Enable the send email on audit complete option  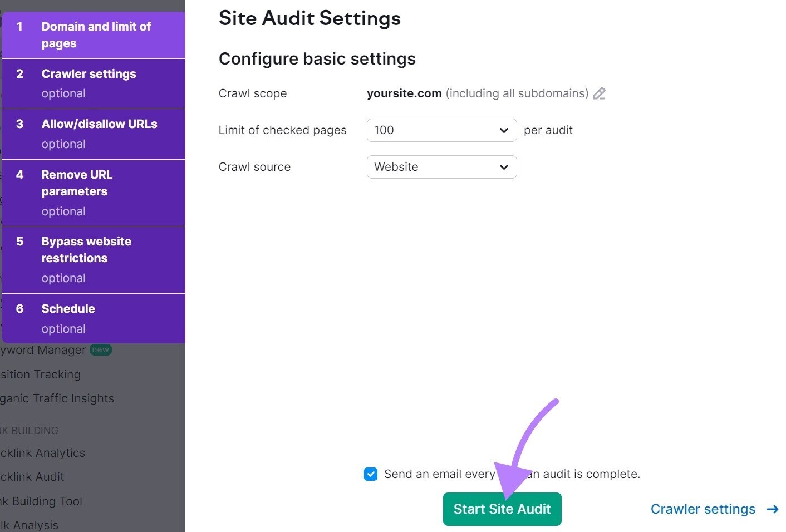[x=371, y=474]
